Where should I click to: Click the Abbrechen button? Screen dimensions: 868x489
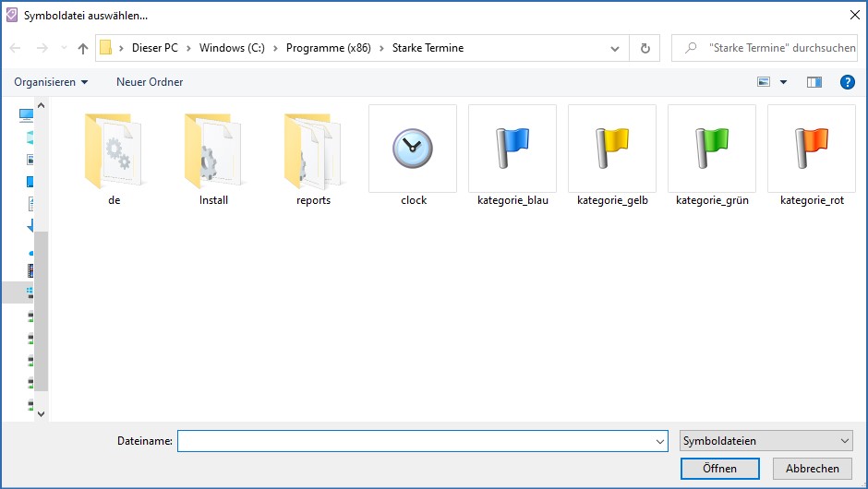[x=812, y=469]
